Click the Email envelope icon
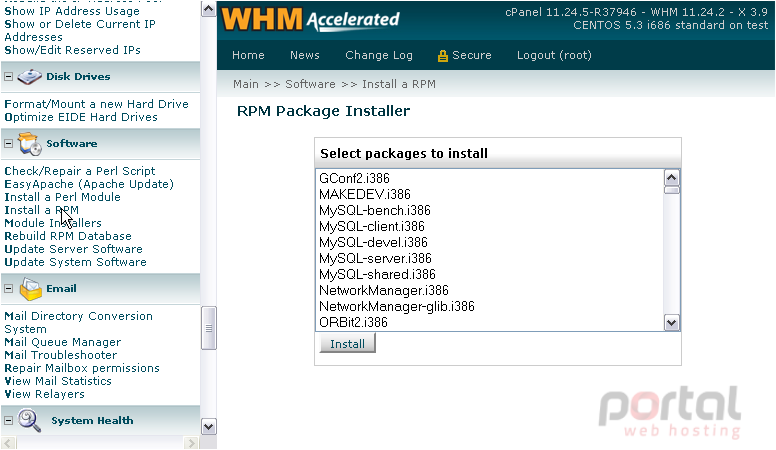This screenshot has height=450, width=776. tap(30, 289)
